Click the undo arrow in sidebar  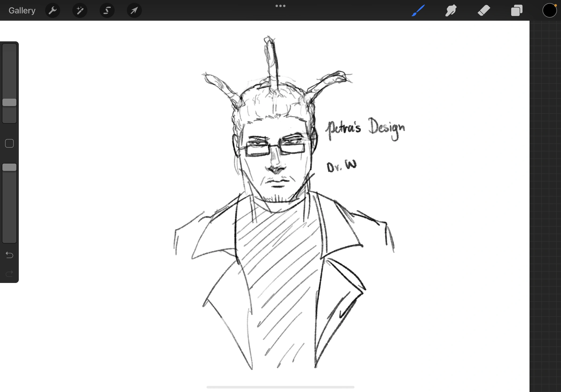9,255
